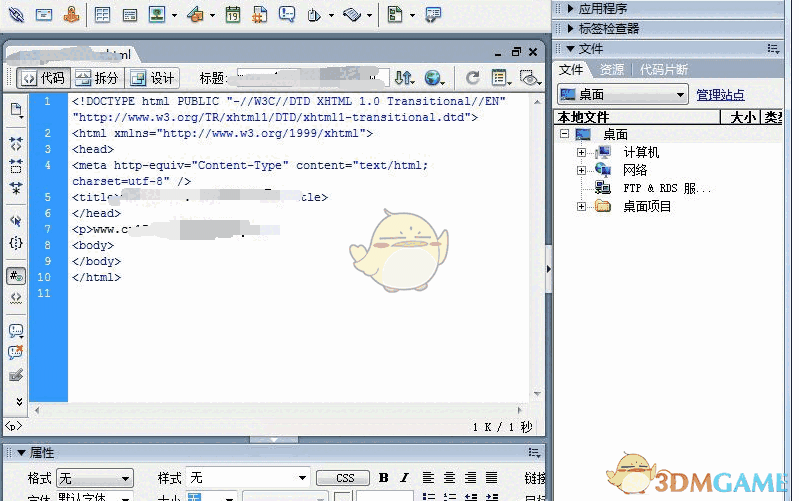The height and width of the screenshot is (501, 799).
Task: Open the 文件 panel options menu icon
Action: tap(774, 49)
